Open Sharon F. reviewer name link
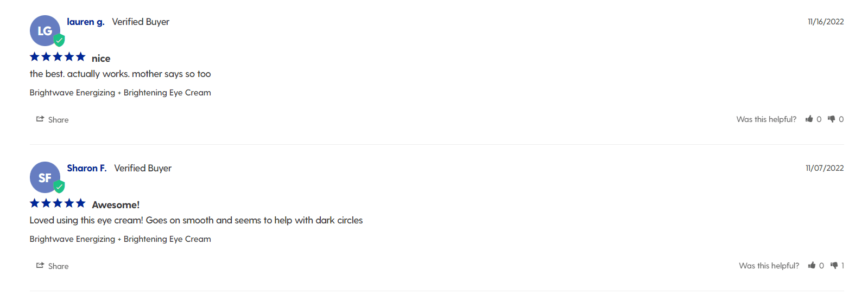This screenshot has width=868, height=295. click(86, 168)
